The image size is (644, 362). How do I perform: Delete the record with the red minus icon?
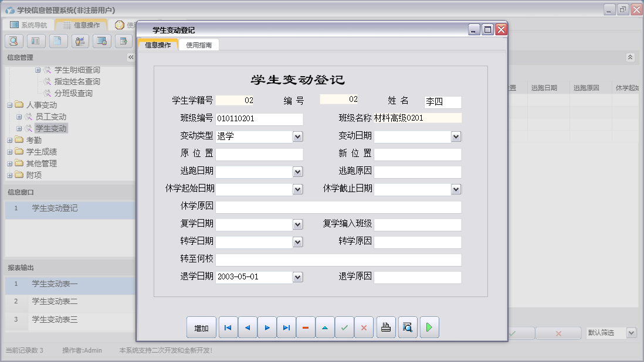pyautogui.click(x=306, y=327)
